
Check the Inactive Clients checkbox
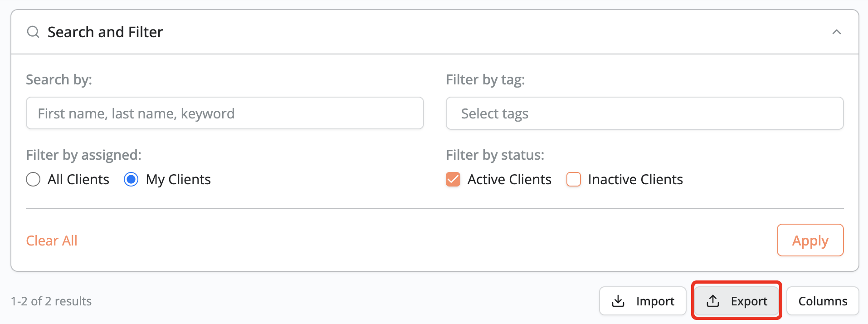(574, 179)
